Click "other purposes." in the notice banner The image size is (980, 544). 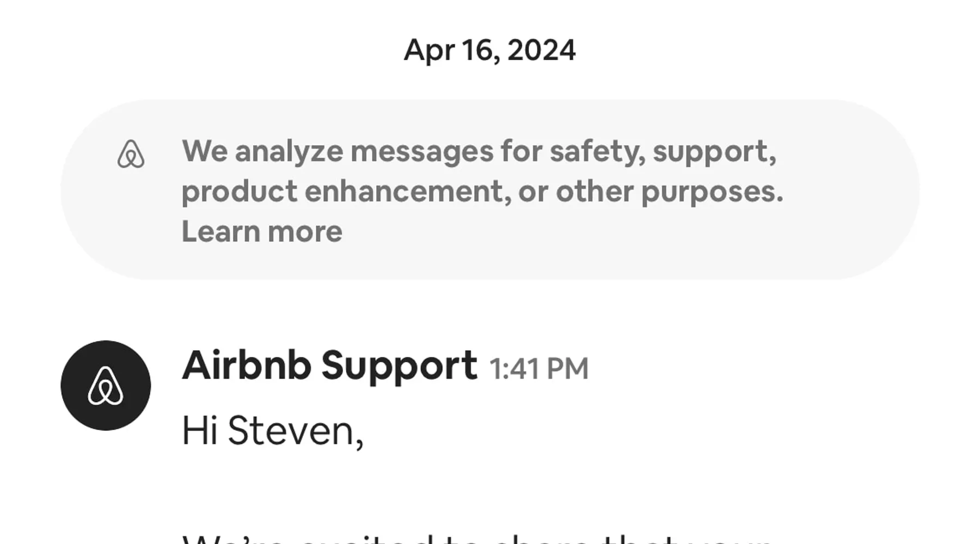click(x=669, y=191)
